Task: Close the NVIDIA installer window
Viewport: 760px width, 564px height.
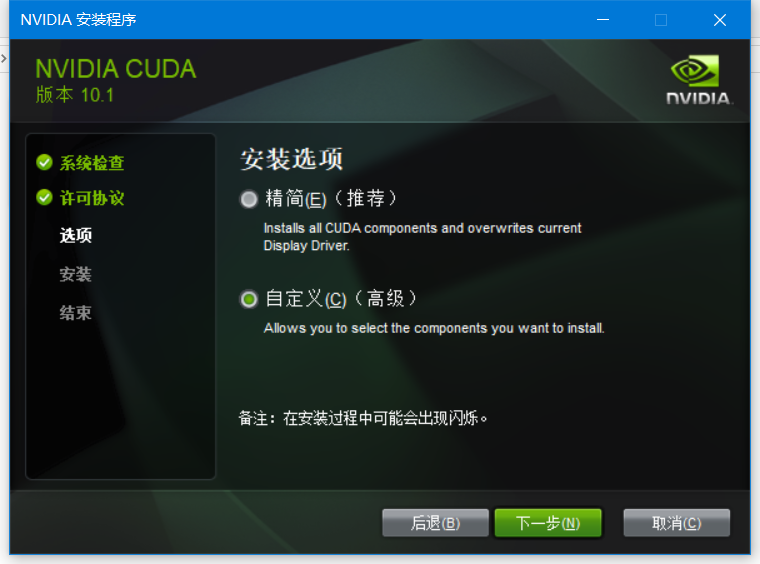Action: click(720, 20)
